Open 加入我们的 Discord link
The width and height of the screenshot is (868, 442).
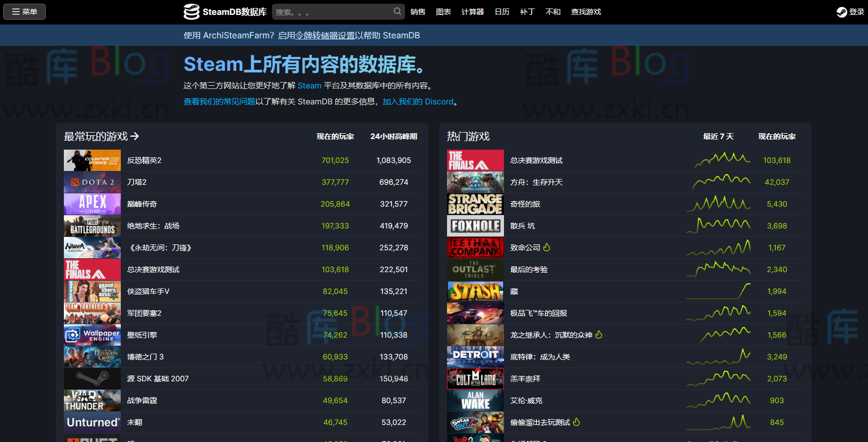[x=418, y=101]
